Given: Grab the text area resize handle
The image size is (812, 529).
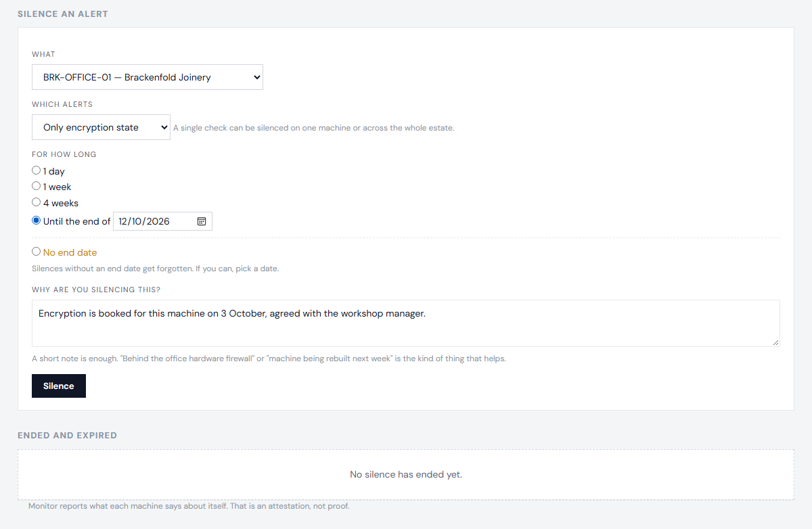Looking at the screenshot, I should 775,342.
